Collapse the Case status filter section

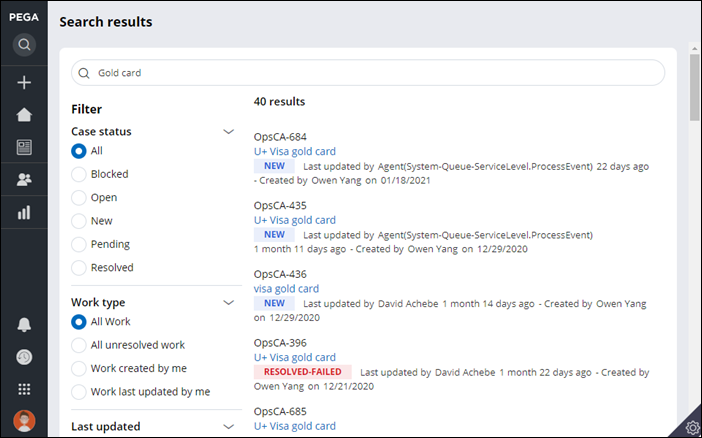pos(228,131)
